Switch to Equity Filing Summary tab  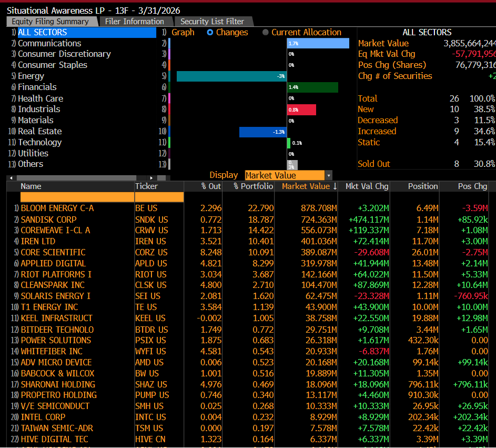(x=50, y=22)
